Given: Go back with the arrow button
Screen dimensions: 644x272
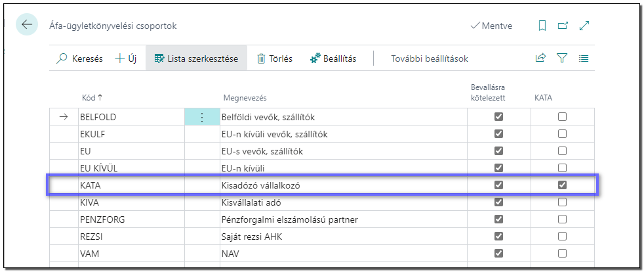Looking at the screenshot, I should [x=27, y=25].
